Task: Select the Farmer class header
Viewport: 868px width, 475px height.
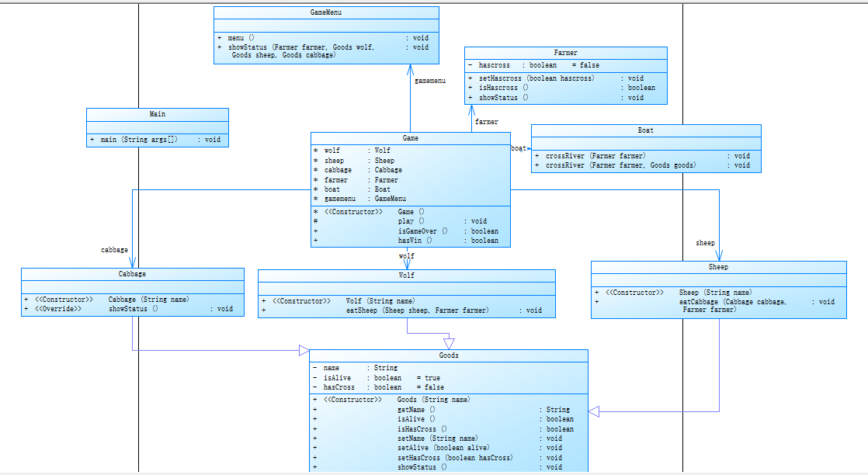Action: [x=565, y=53]
